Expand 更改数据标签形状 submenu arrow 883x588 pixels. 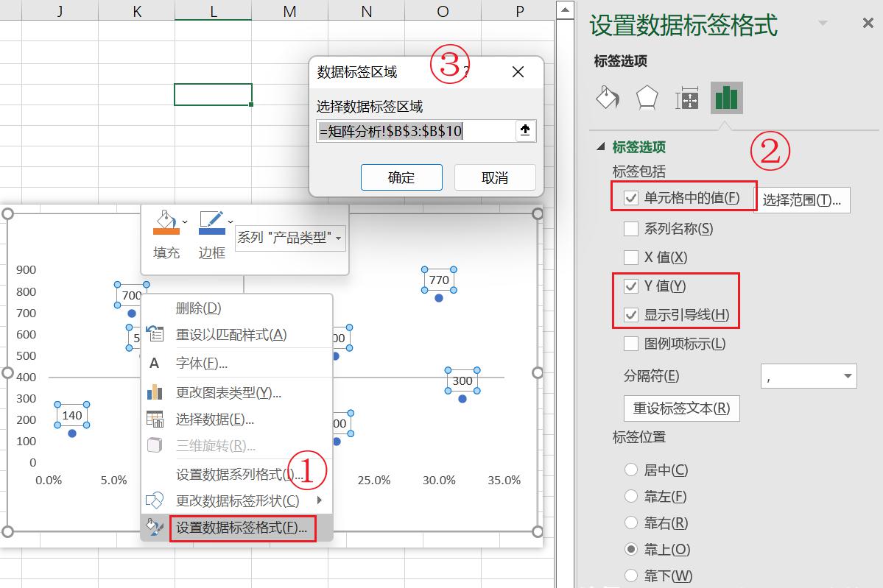pos(320,500)
